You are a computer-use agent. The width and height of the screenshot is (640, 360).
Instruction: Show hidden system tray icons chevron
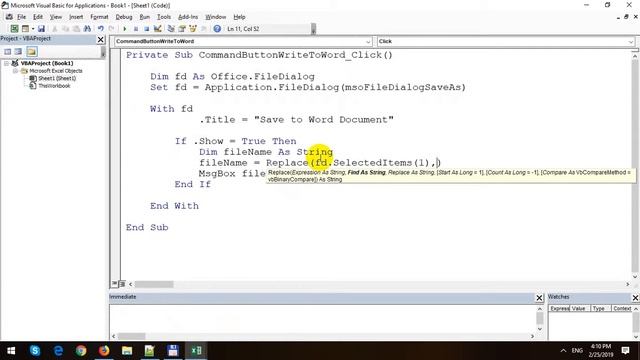563,351
